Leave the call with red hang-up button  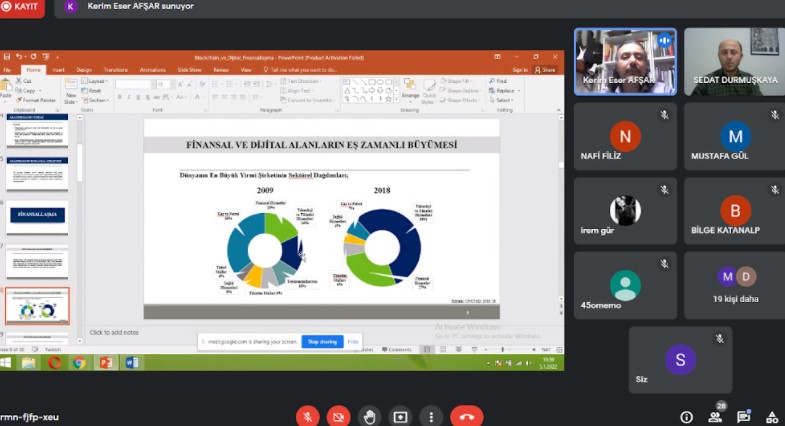click(x=465, y=416)
